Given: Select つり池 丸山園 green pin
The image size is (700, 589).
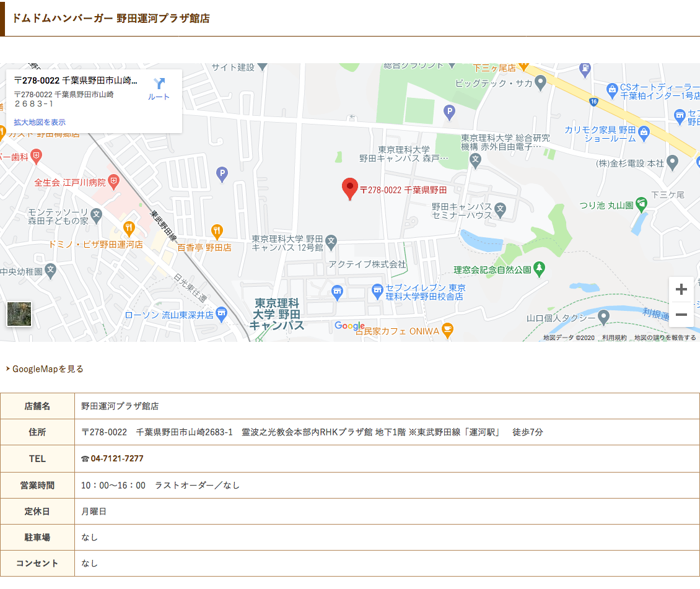Looking at the screenshot, I should (x=641, y=204).
